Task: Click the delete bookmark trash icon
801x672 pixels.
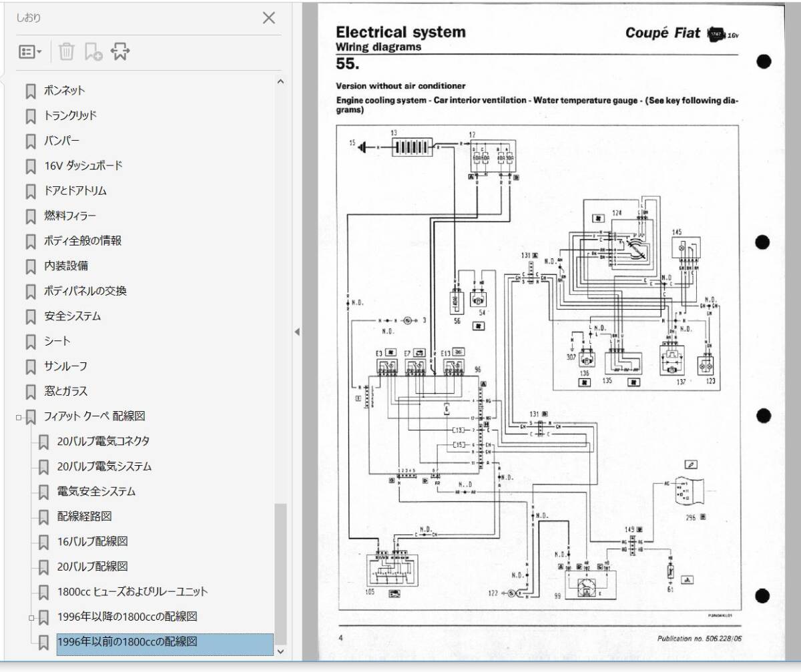Action: coord(66,52)
